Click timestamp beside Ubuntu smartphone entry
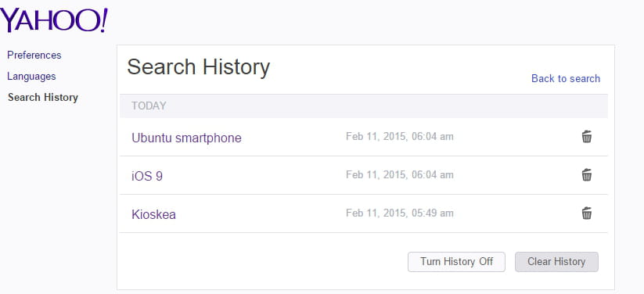 pyautogui.click(x=400, y=136)
